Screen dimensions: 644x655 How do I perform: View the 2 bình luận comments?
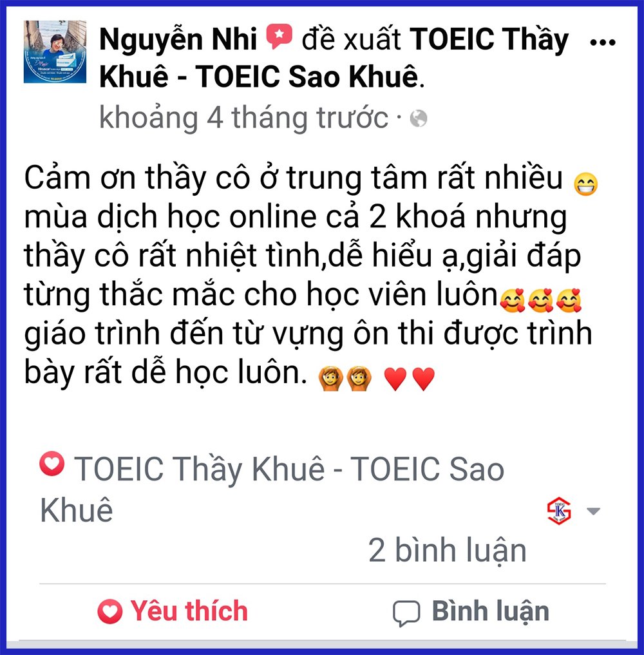(x=448, y=550)
